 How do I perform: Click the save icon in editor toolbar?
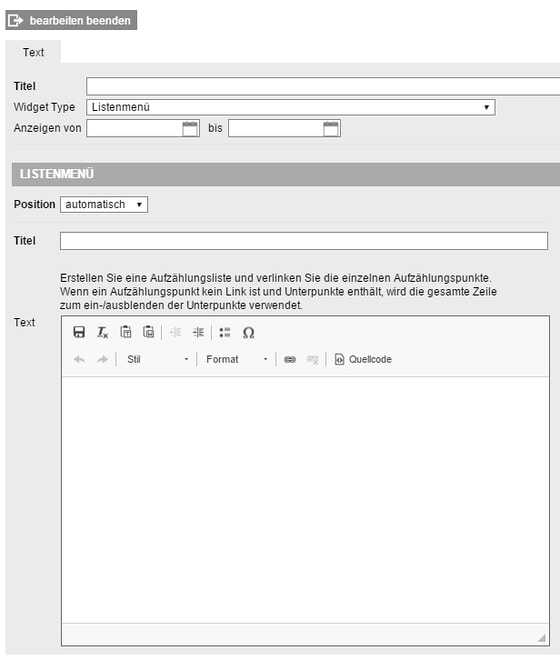[x=79, y=333]
